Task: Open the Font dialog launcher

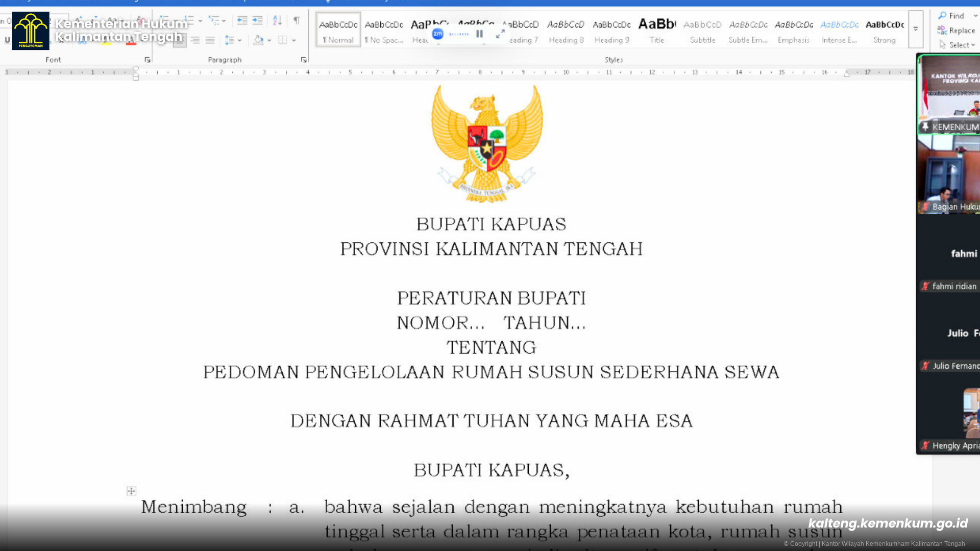Action: tap(148, 60)
